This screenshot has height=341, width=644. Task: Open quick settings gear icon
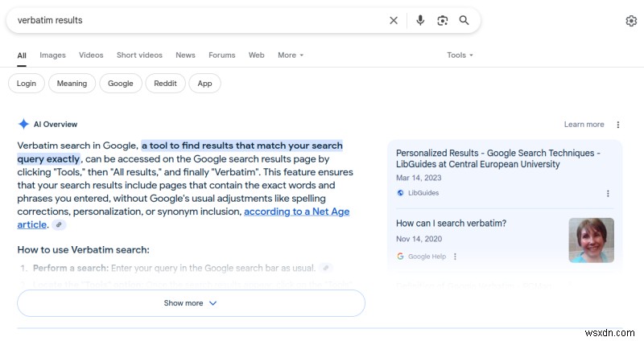pyautogui.click(x=631, y=21)
